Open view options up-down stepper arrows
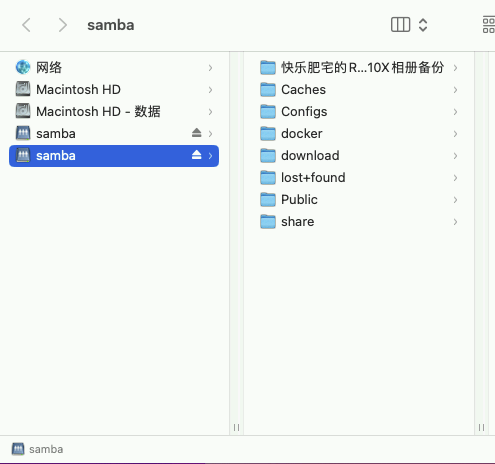The image size is (495, 464). pos(423,25)
